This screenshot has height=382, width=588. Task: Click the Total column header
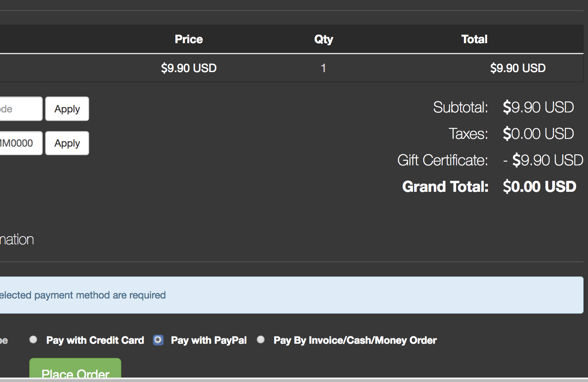474,39
